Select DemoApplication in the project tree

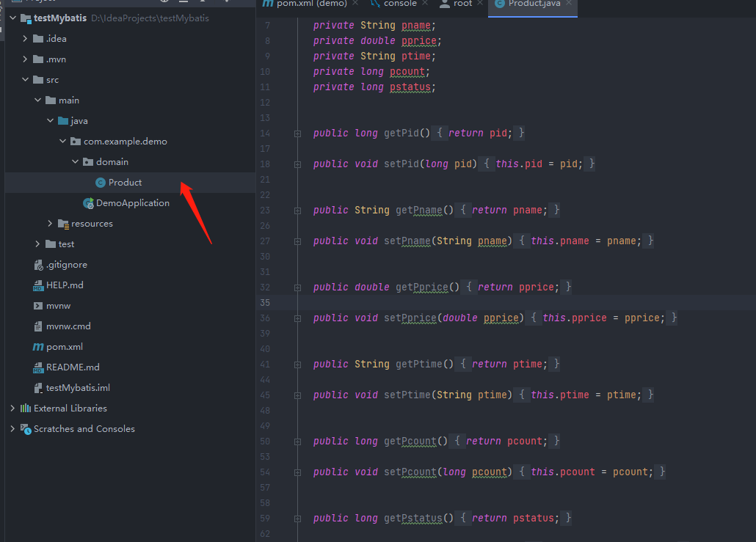click(133, 203)
